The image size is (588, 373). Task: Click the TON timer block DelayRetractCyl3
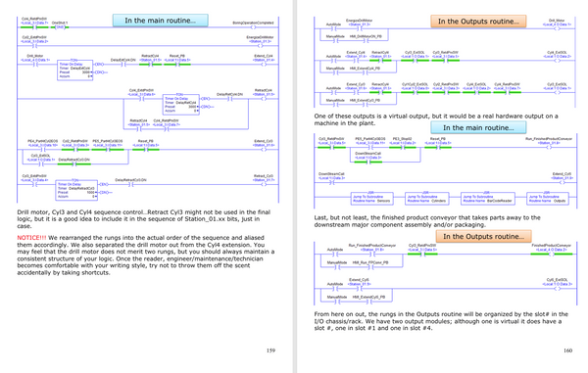tap(76, 190)
